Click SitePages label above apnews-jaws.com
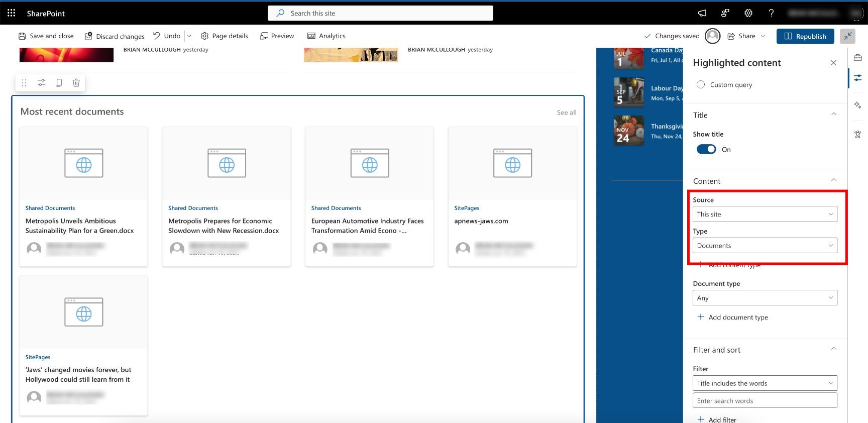 pyautogui.click(x=467, y=208)
